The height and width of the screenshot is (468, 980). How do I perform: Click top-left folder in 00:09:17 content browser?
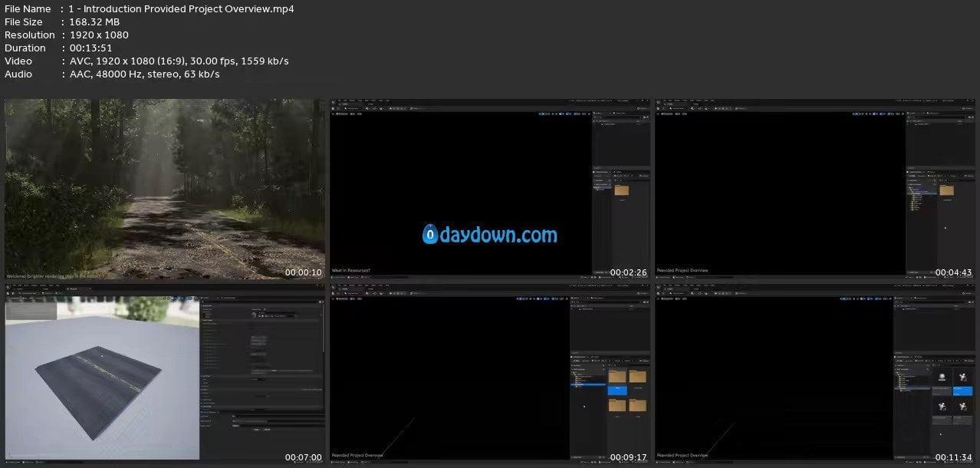tap(617, 376)
